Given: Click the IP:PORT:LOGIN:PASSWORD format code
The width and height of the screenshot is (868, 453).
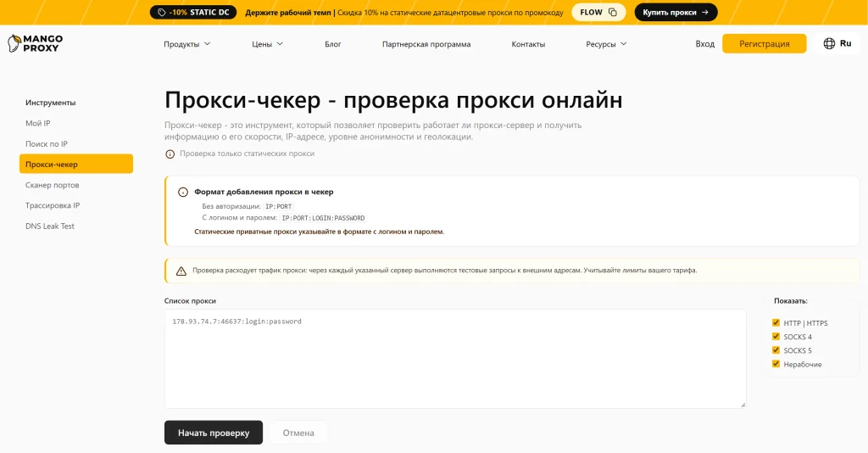Looking at the screenshot, I should pyautogui.click(x=323, y=218).
